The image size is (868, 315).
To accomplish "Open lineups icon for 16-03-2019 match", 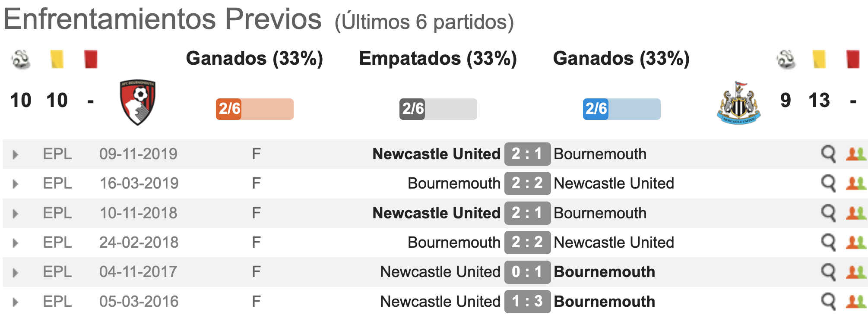I will tap(856, 183).
